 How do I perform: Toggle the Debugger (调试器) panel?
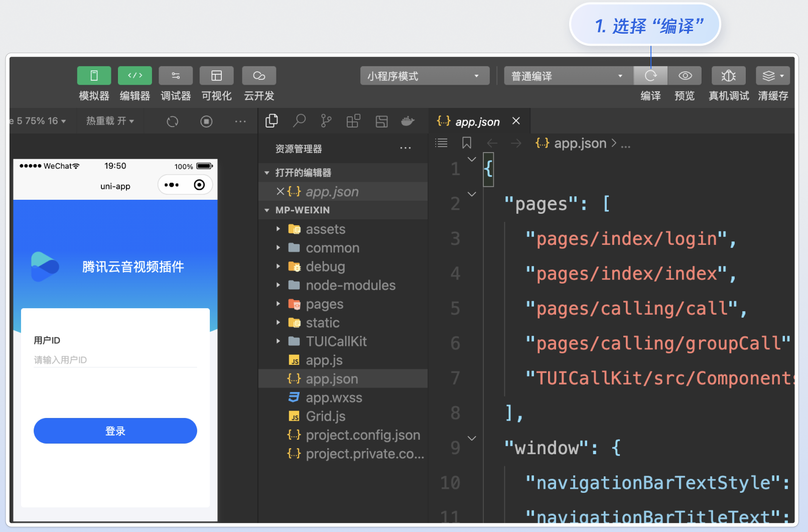click(x=176, y=76)
